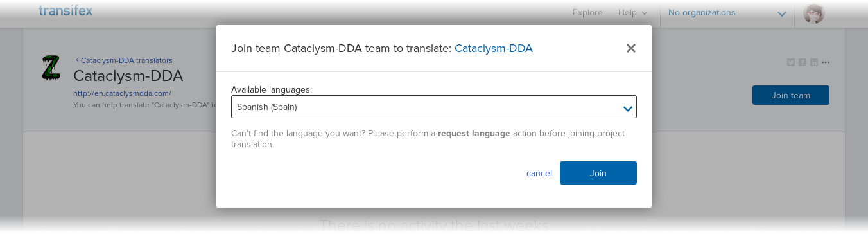Open the en.cataclysmdda.com website link

tap(122, 93)
